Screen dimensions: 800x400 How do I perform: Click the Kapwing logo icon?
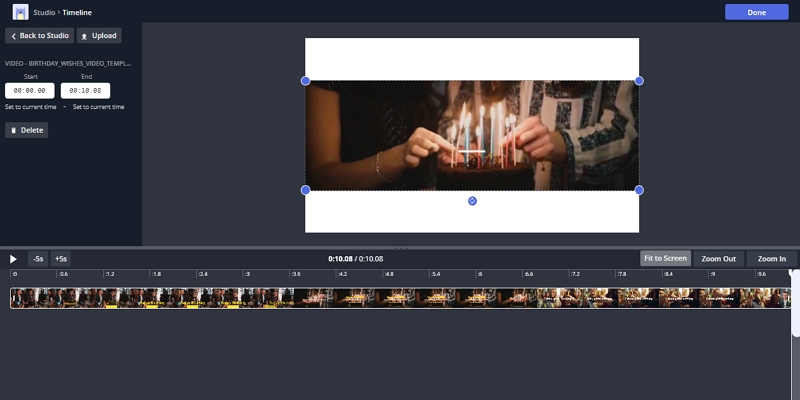20,12
